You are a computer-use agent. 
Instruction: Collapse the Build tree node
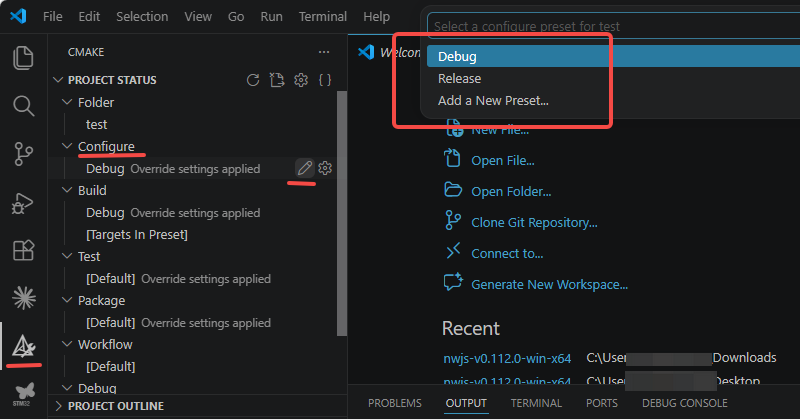pos(67,190)
